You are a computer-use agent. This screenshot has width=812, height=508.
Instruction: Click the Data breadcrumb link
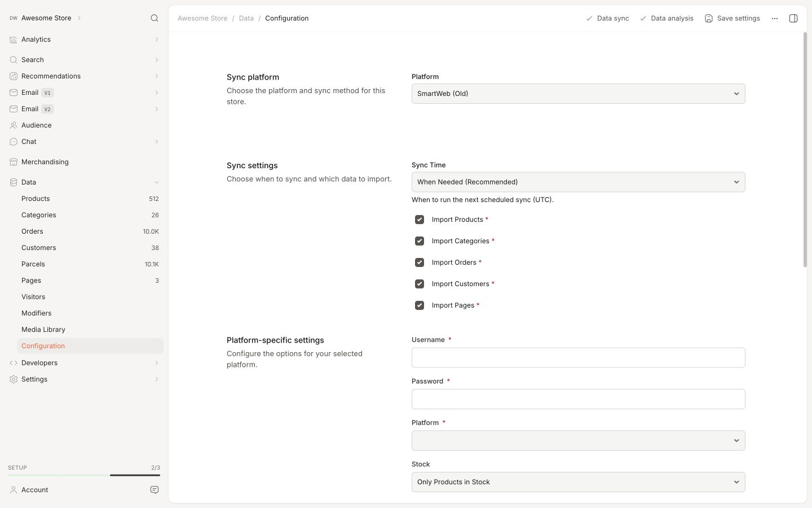[x=246, y=19]
